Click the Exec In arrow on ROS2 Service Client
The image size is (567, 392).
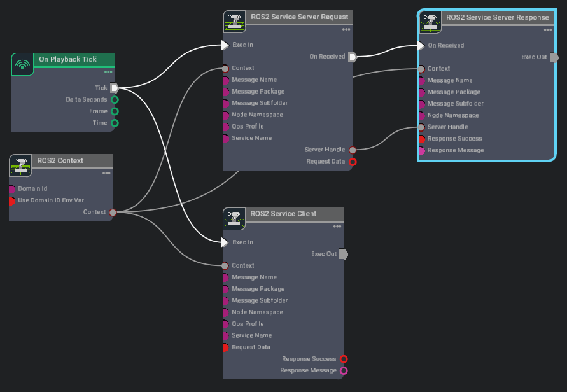(x=225, y=242)
